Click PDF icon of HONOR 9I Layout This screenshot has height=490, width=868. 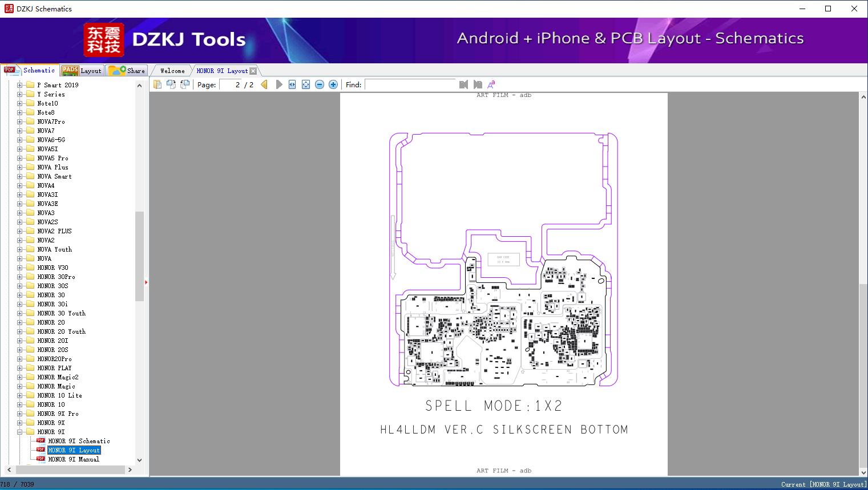41,450
